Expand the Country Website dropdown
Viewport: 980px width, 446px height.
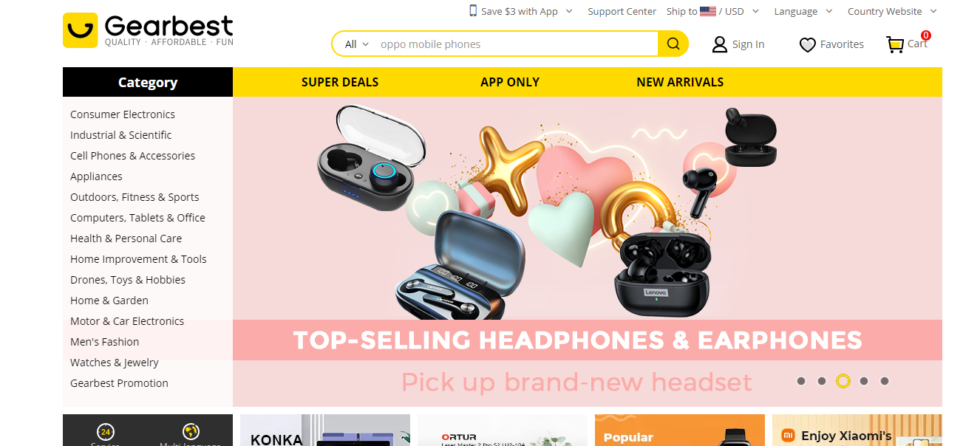[892, 11]
